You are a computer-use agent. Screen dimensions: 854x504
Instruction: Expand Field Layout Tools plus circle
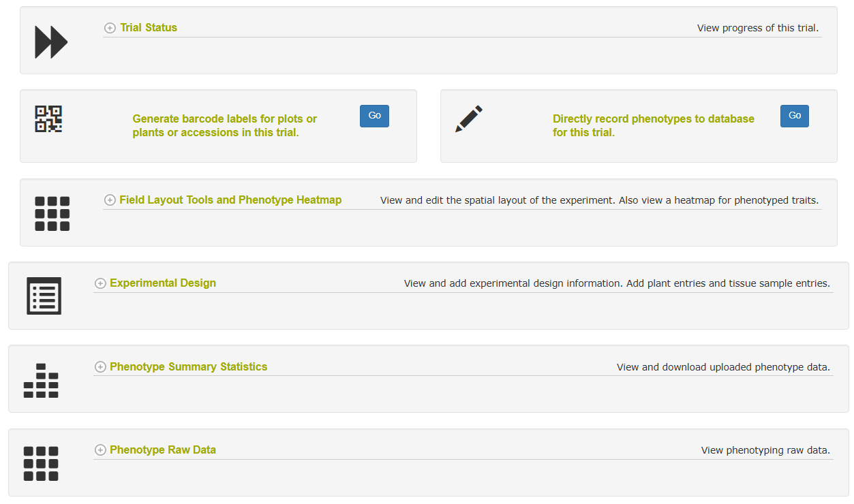tap(110, 200)
